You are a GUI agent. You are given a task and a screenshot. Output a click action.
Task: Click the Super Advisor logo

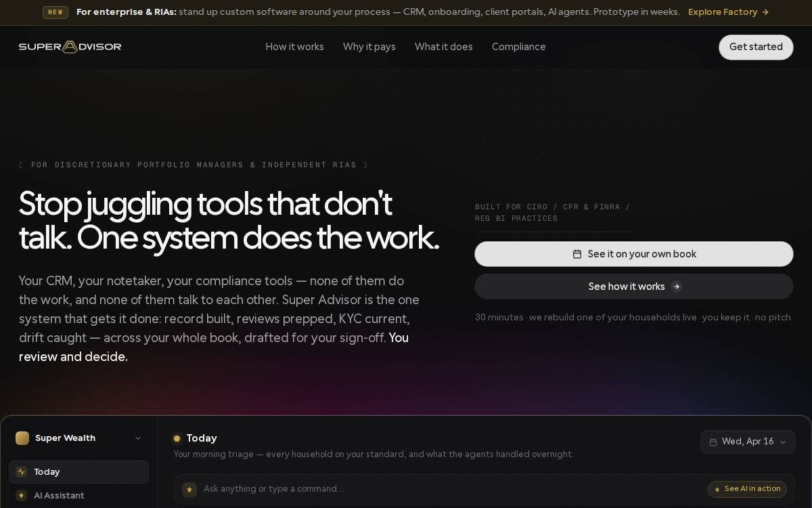[70, 47]
